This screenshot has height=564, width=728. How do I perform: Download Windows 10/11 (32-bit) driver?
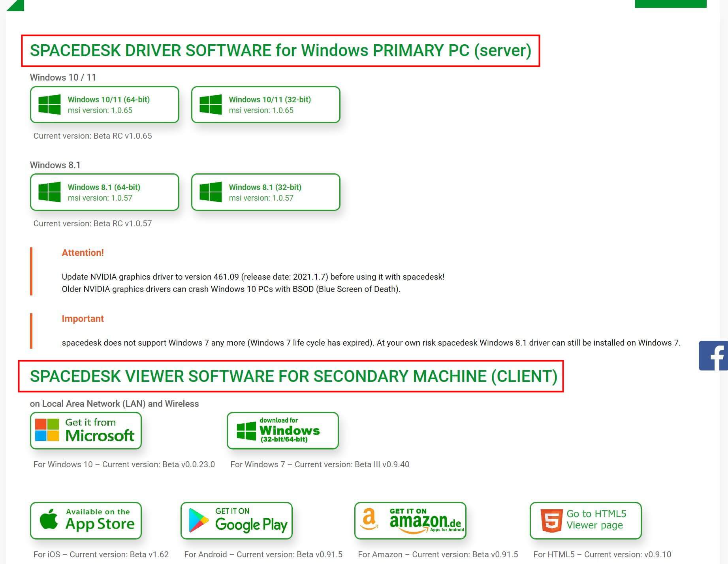click(266, 105)
